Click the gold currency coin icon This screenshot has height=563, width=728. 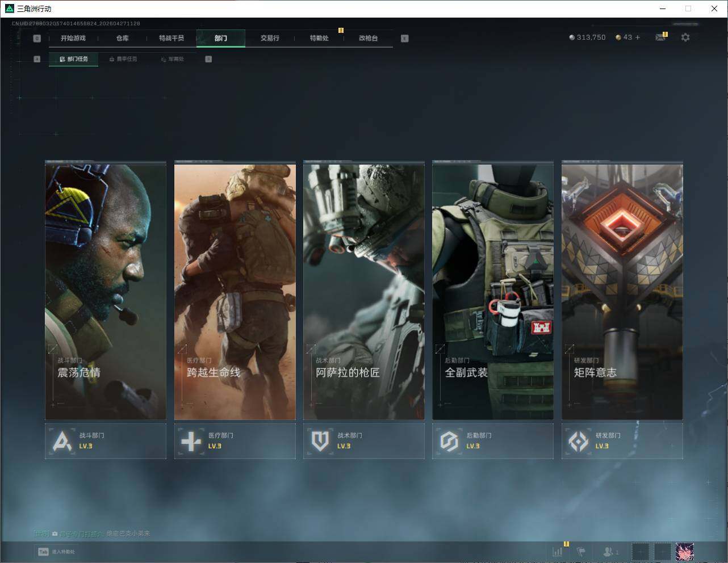pos(618,37)
